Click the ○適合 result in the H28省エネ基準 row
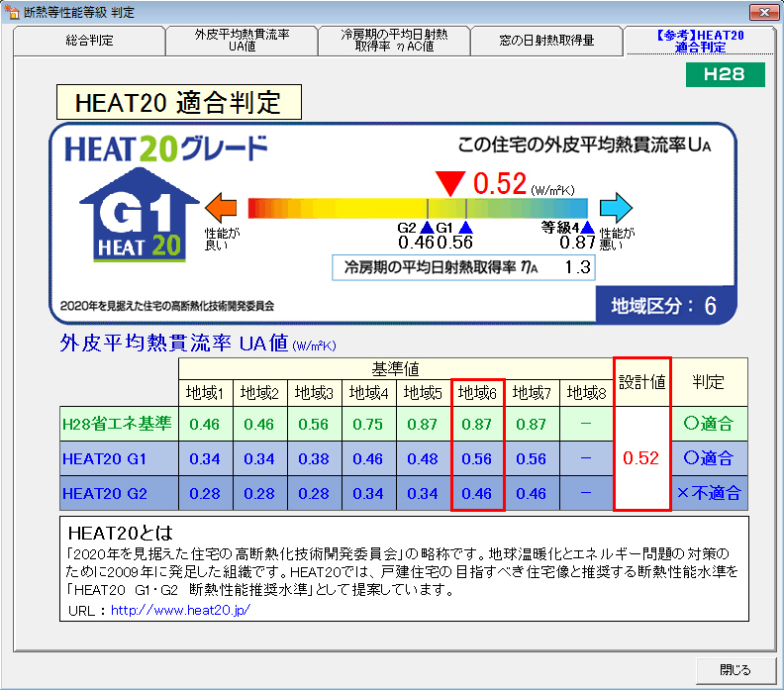This screenshot has height=690, width=784. pyautogui.click(x=709, y=424)
